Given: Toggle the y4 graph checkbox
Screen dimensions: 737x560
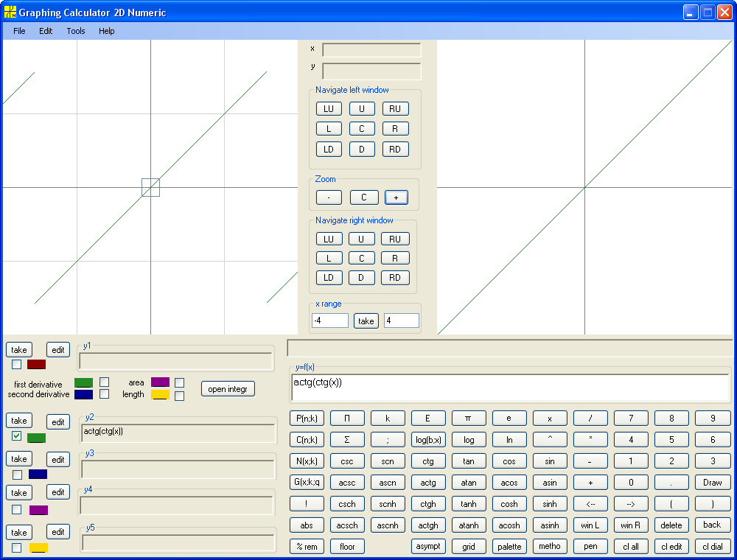Looking at the screenshot, I should (16, 510).
